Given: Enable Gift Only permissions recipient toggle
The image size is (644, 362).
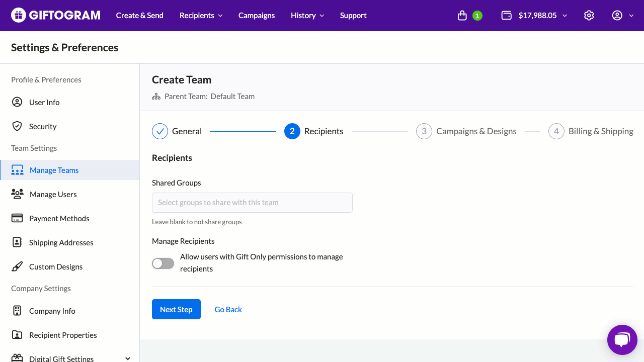Looking at the screenshot, I should click(163, 263).
